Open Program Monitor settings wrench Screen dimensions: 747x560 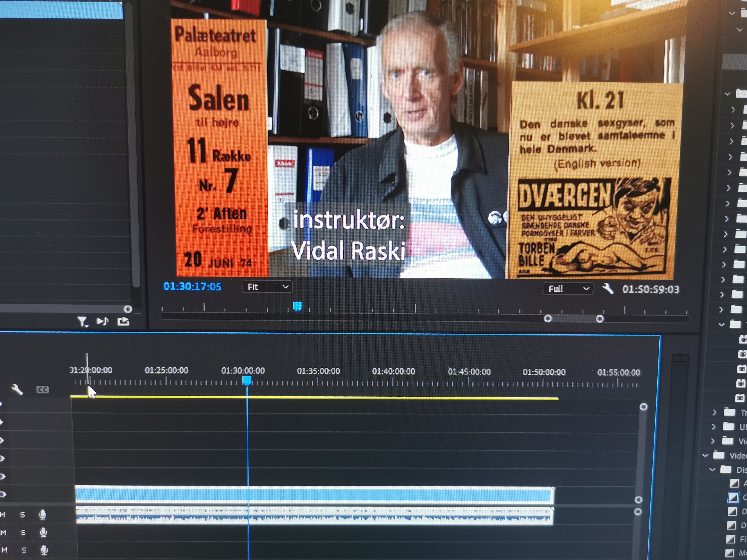(608, 289)
